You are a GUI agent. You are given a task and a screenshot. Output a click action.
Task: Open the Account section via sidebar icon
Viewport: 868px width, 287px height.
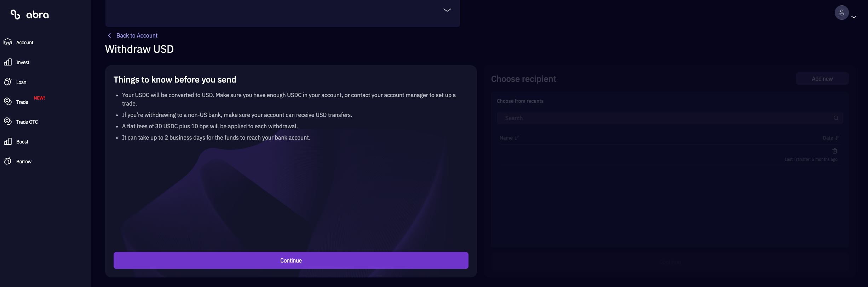[8, 42]
